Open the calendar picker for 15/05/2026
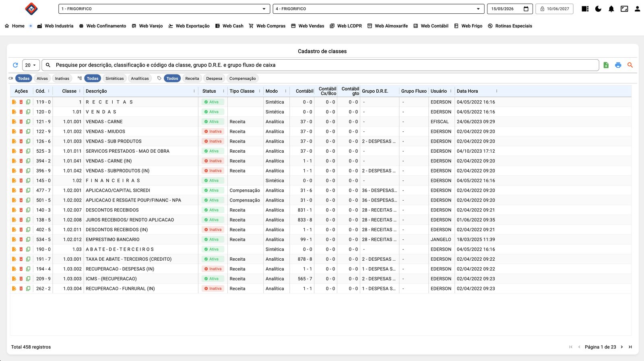 526,8
